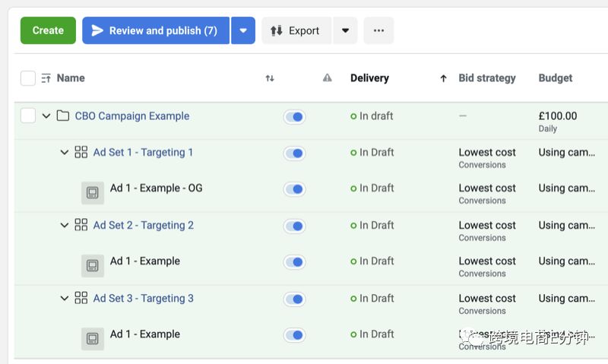Click In Draft status of Ad Set 2
This screenshot has width=608, height=364.
(372, 225)
